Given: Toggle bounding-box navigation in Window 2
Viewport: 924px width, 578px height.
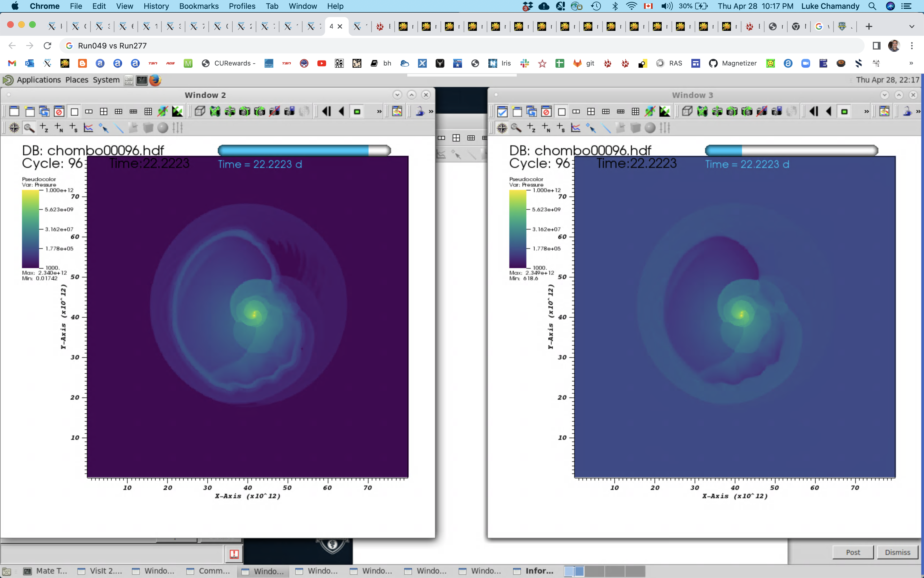Looking at the screenshot, I should (x=200, y=112).
